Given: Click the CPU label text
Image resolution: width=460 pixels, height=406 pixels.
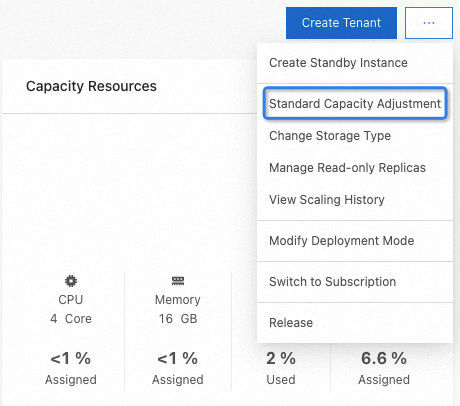Looking at the screenshot, I should coord(71,300).
